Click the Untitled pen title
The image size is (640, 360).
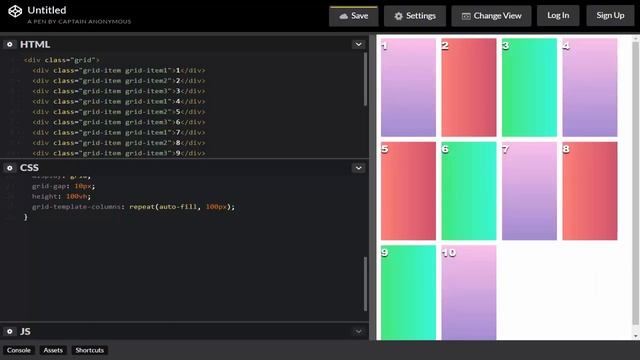pyautogui.click(x=47, y=10)
